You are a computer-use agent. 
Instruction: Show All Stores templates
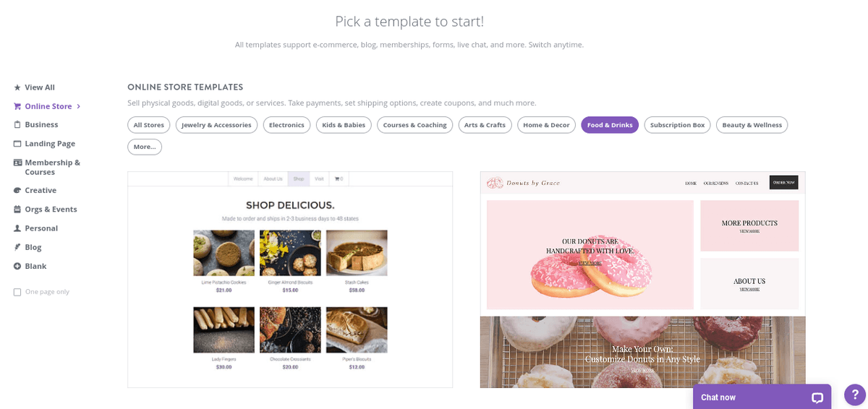pyautogui.click(x=149, y=125)
